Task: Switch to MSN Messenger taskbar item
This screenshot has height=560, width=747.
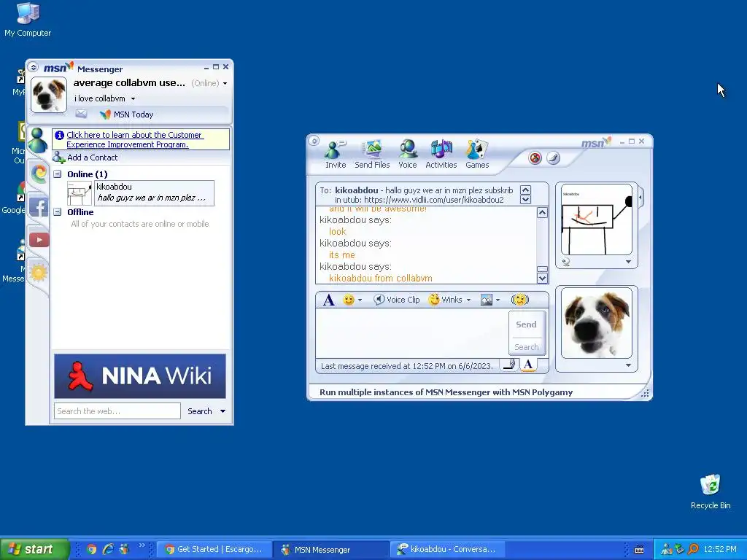Action: tap(331, 550)
